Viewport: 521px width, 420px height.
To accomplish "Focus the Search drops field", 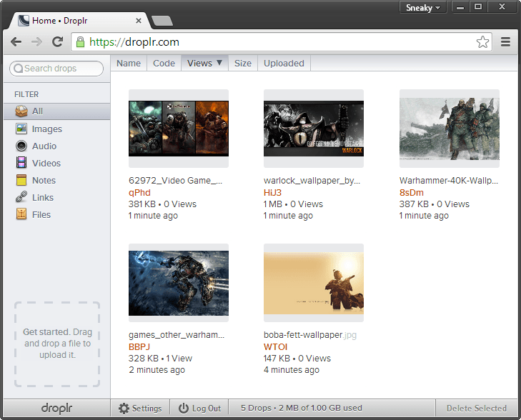I will pyautogui.click(x=56, y=69).
